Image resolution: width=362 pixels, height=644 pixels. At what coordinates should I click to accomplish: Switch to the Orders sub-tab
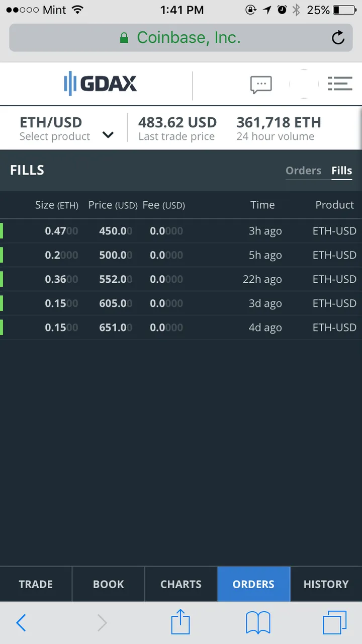[x=303, y=171]
